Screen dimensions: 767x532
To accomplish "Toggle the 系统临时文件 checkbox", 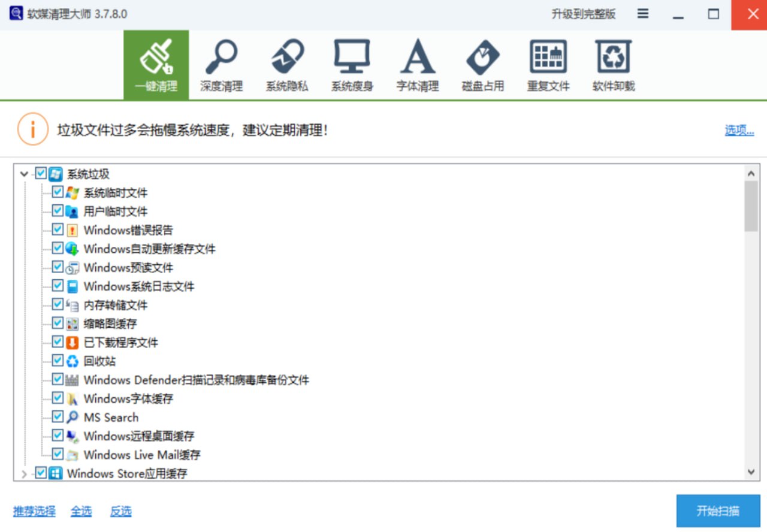I will (58, 192).
